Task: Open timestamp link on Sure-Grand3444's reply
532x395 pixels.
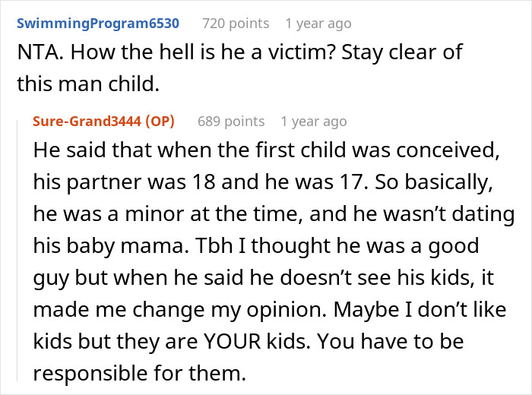Action: [313, 122]
